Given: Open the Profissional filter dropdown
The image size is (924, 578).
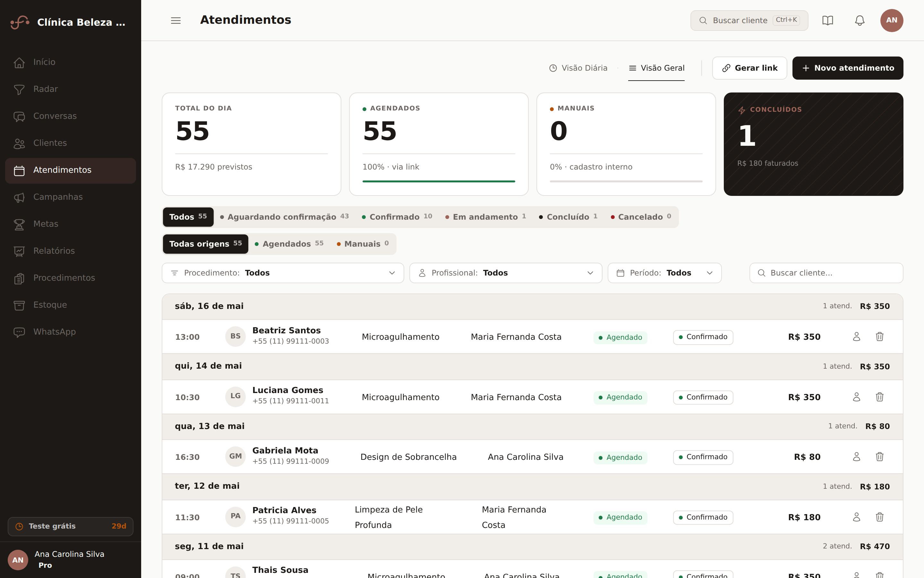Looking at the screenshot, I should point(506,273).
